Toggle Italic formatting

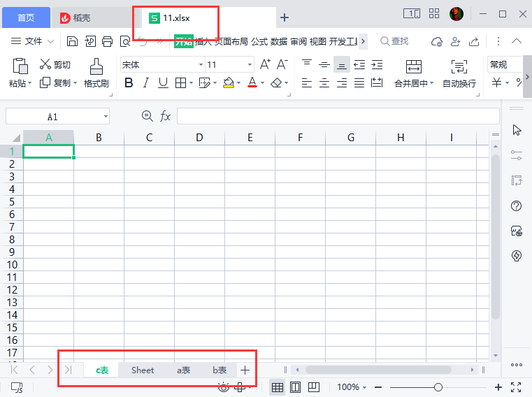tap(146, 82)
